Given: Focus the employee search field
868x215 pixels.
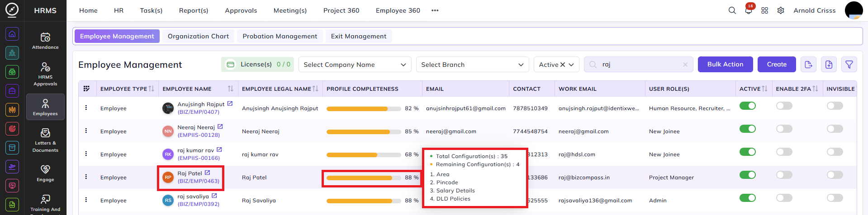Looking at the screenshot, I should tap(639, 65).
